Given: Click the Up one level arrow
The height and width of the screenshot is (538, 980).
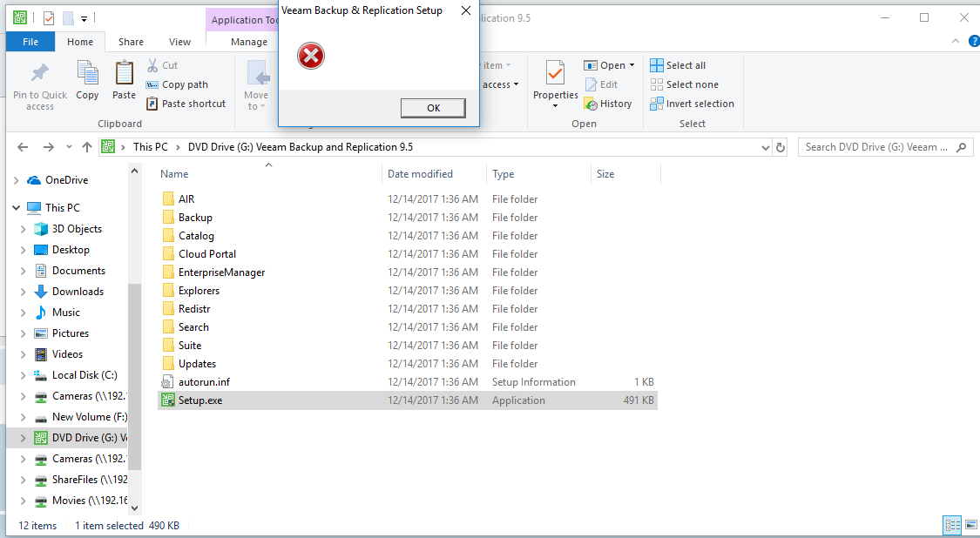Looking at the screenshot, I should (87, 147).
